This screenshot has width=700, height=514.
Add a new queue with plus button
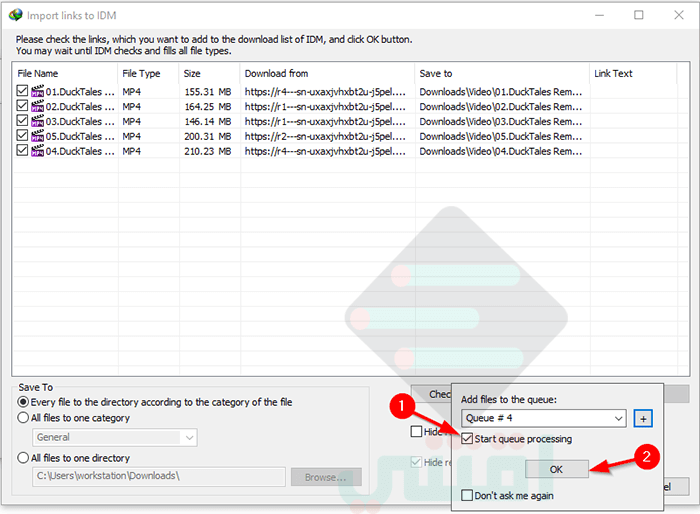click(x=643, y=418)
